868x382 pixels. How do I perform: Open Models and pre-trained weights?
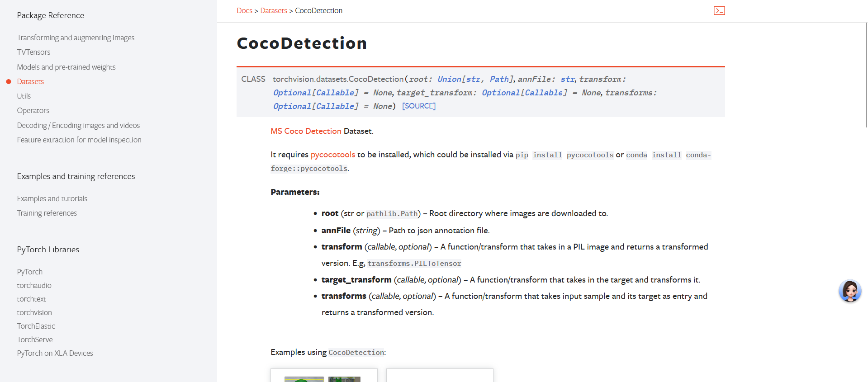[66, 67]
